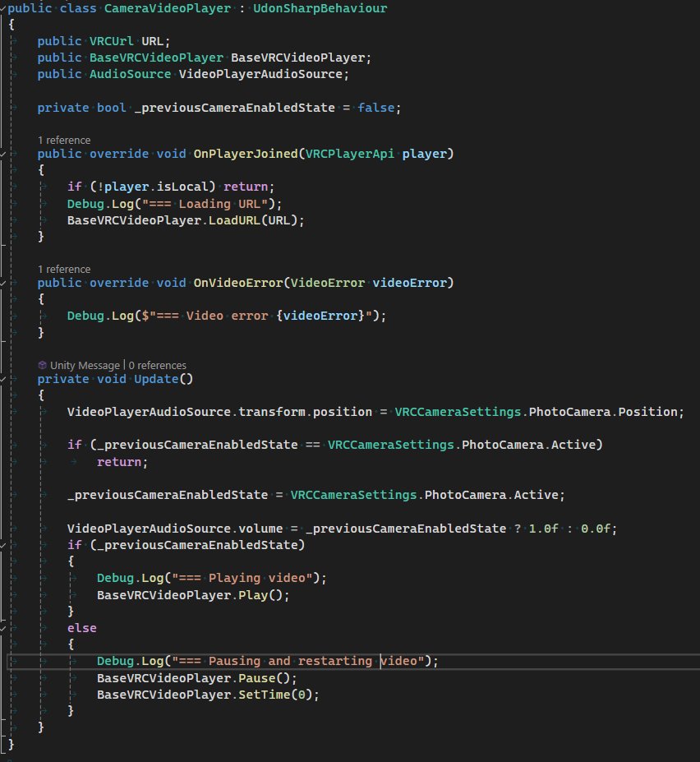Click the LoadURL method call
The width and height of the screenshot is (700, 762).
click(235, 220)
